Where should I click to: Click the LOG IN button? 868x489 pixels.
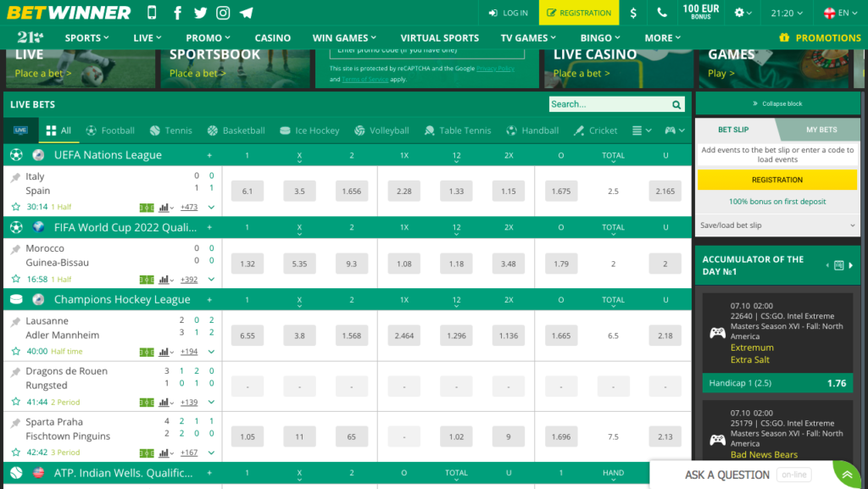[x=509, y=13]
